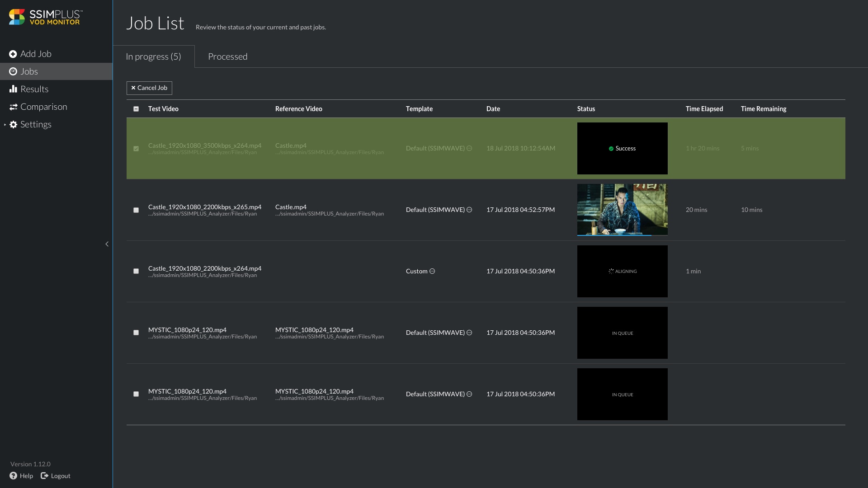Open Results via the bar chart icon
The width and height of the screenshot is (868, 488).
pyautogui.click(x=13, y=89)
